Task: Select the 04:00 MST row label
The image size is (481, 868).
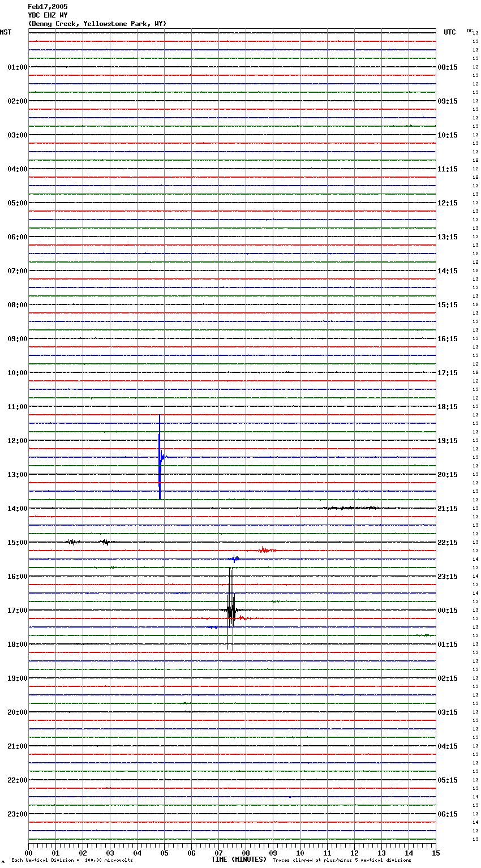Action: pyautogui.click(x=17, y=169)
